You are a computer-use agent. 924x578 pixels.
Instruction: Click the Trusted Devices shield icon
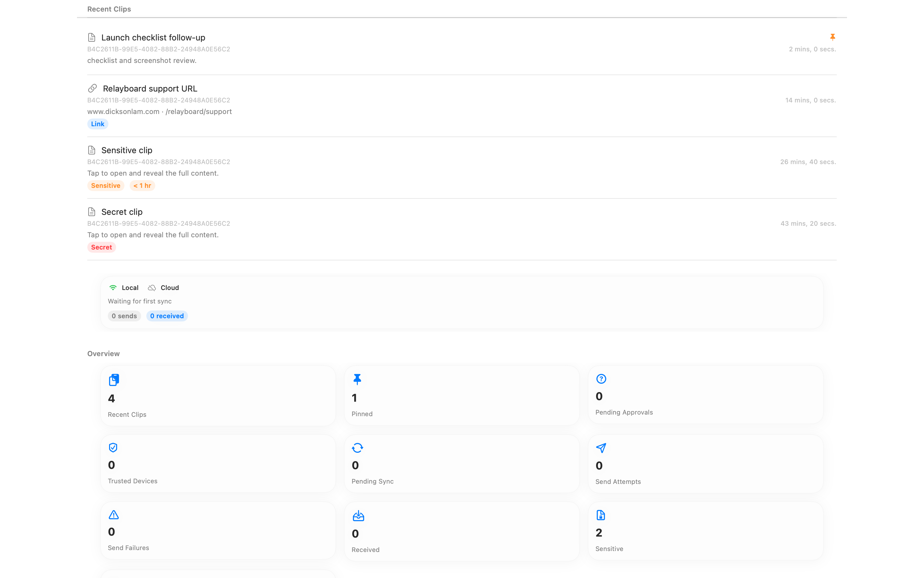[113, 447]
